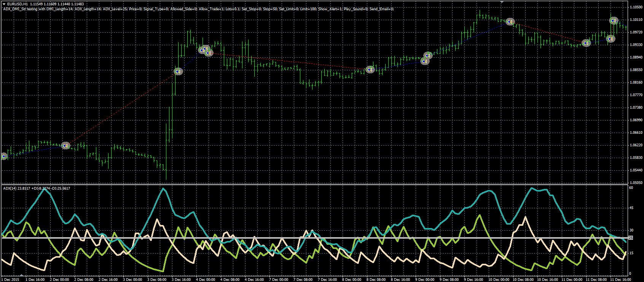The height and width of the screenshot is (282, 644).
Task: Click the 1.10500 price label
Action: pos(636,7)
